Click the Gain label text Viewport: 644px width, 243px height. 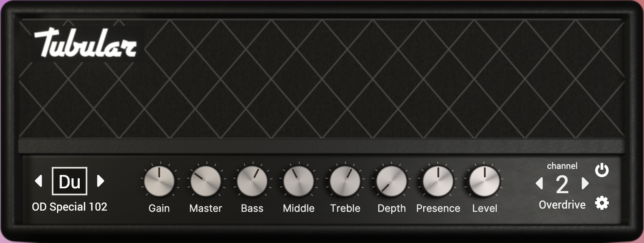click(x=159, y=208)
